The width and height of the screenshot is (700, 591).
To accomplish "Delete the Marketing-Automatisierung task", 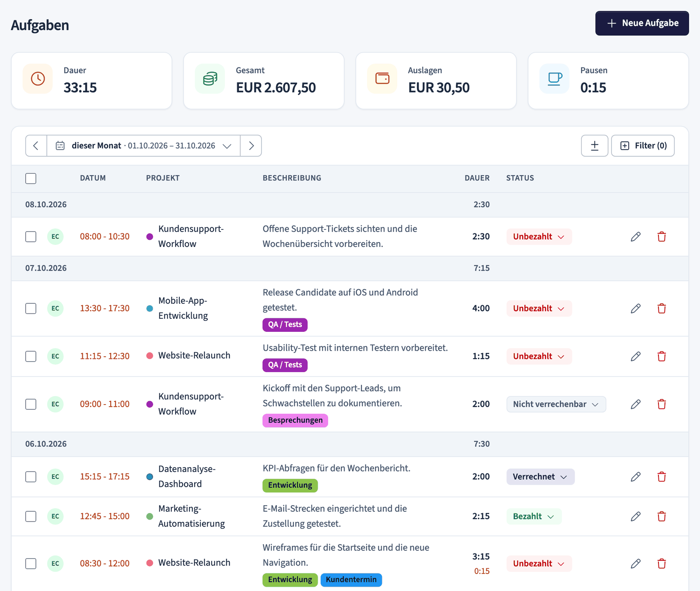I will pos(661,517).
